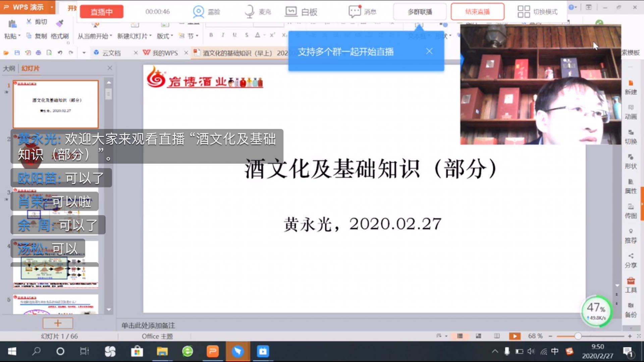The height and width of the screenshot is (362, 644).
Task: Open the 形状 shapes side panel
Action: coord(631,161)
